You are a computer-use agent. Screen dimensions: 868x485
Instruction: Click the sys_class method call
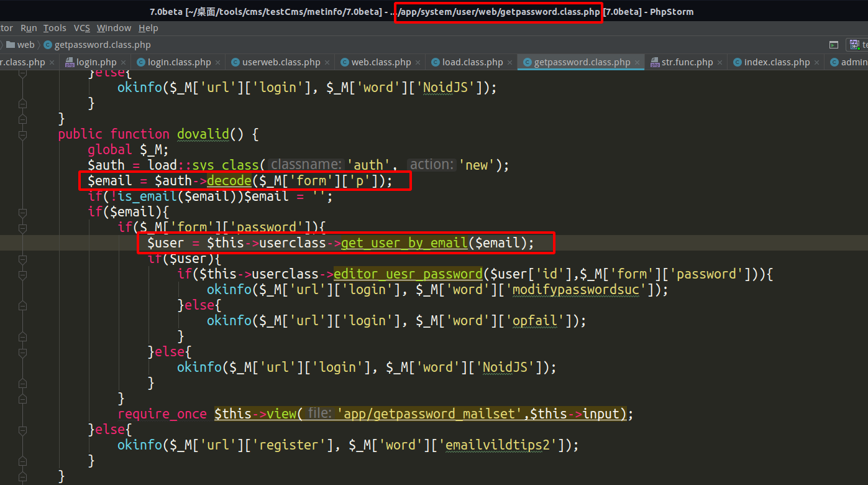(x=226, y=165)
